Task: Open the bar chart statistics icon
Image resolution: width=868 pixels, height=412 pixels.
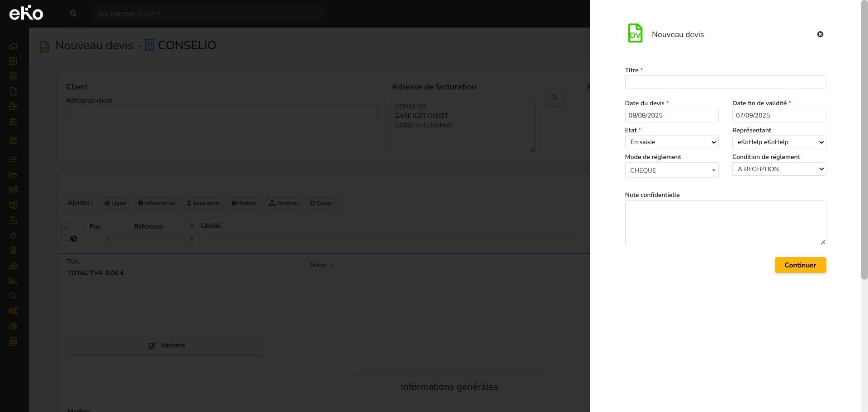Action: click(x=13, y=281)
